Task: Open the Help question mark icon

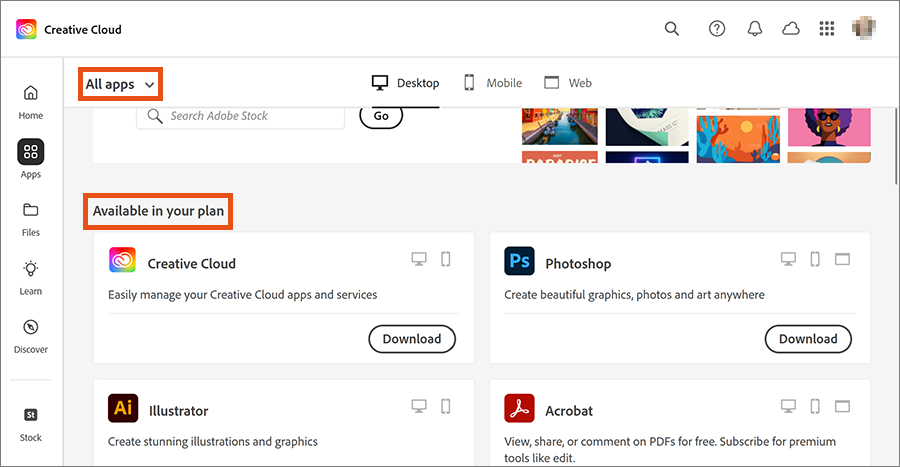Action: 717,29
